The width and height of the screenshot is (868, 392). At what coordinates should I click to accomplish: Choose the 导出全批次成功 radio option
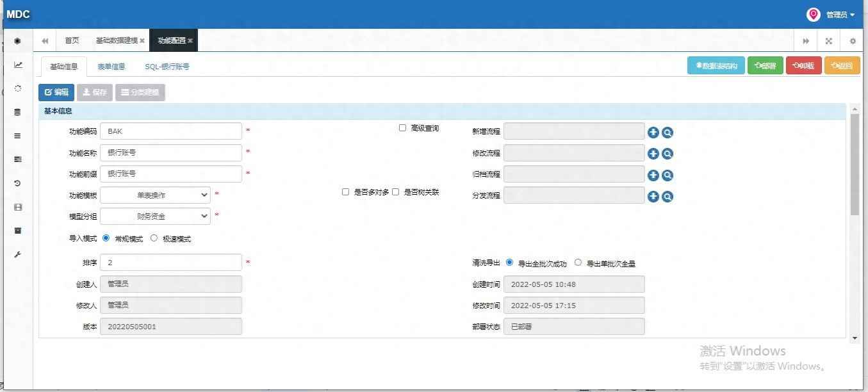click(509, 263)
